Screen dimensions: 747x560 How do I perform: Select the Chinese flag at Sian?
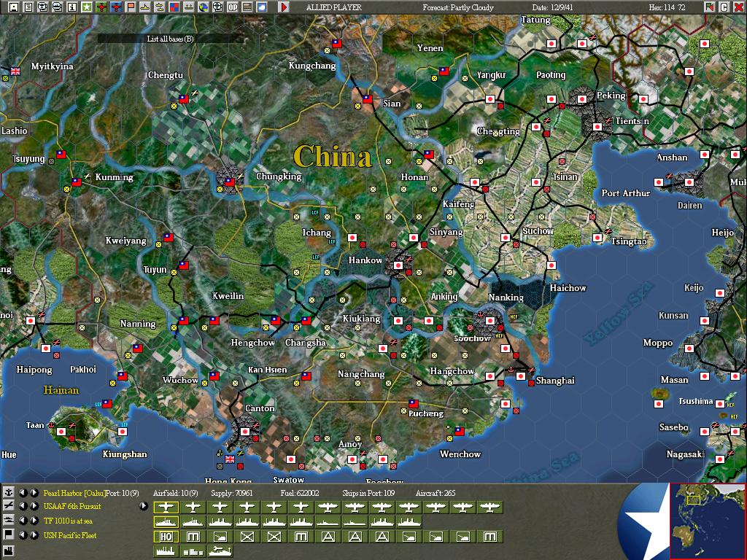click(367, 99)
